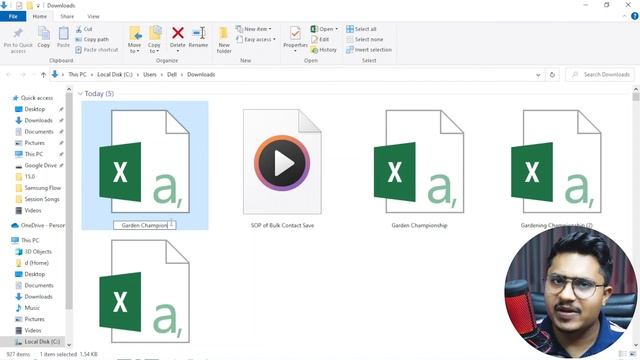The height and width of the screenshot is (360, 640).
Task: Click Local Disk (C:) breadcrumb
Action: (115, 74)
